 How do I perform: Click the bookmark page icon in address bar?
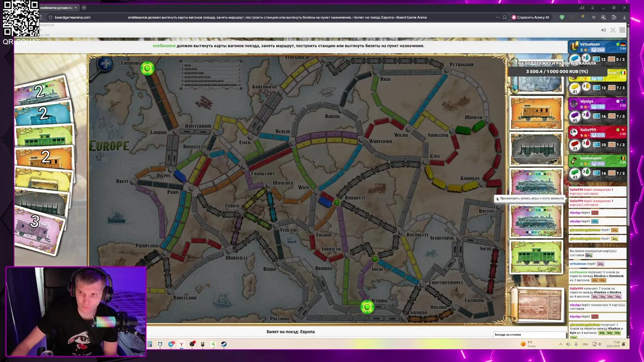click(x=505, y=17)
